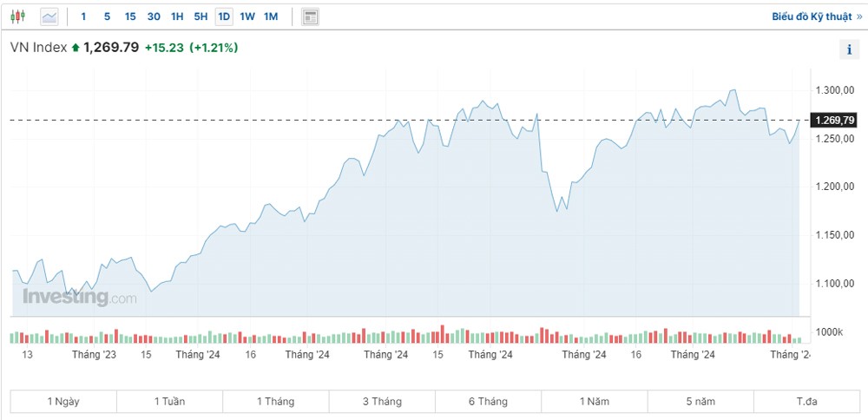
Task: Select the 30 minute interval
Action: coord(154,16)
